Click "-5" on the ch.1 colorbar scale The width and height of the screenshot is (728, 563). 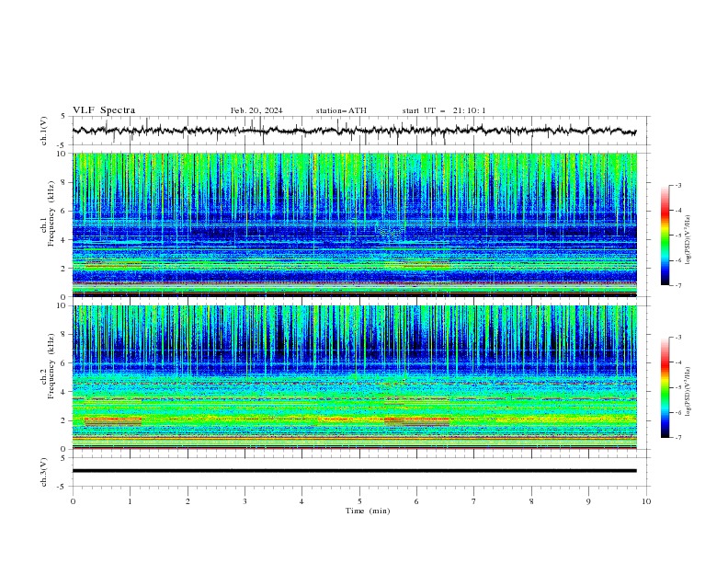point(677,236)
